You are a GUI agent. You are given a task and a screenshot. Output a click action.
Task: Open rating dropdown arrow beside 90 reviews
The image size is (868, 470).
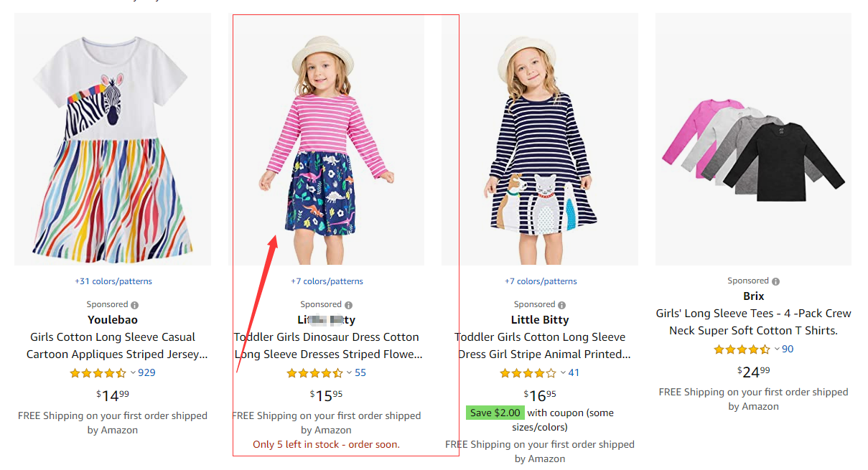pos(777,349)
